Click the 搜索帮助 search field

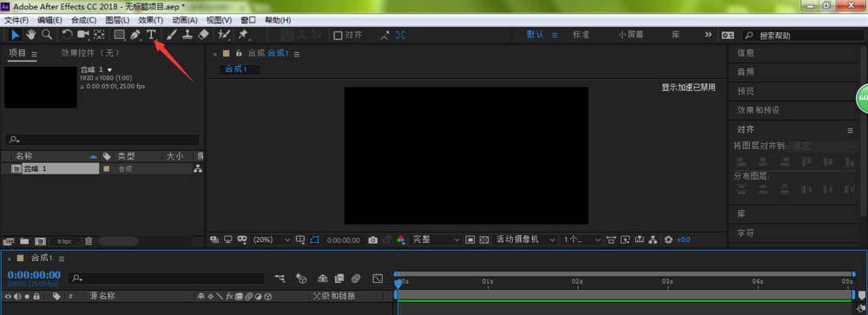click(803, 35)
